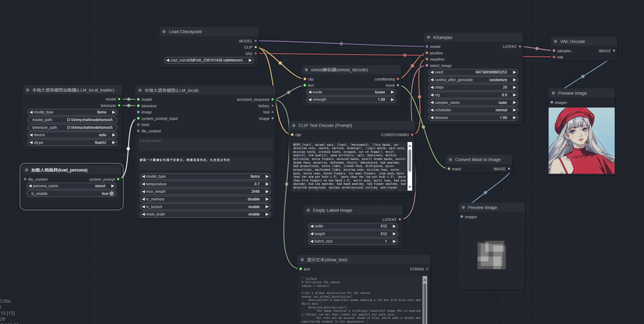Click the LATENT output port on KSampler
Viewport: 644px width, 324px height.
[x=520, y=47]
